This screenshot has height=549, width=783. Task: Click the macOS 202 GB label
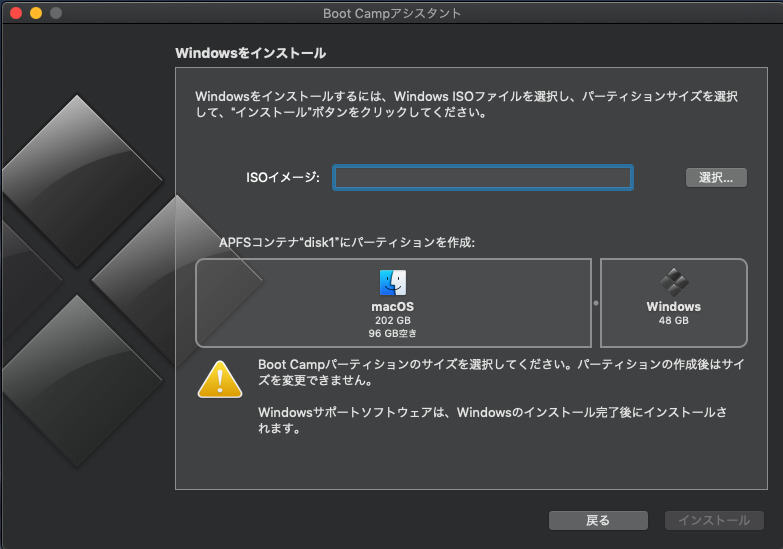point(392,320)
